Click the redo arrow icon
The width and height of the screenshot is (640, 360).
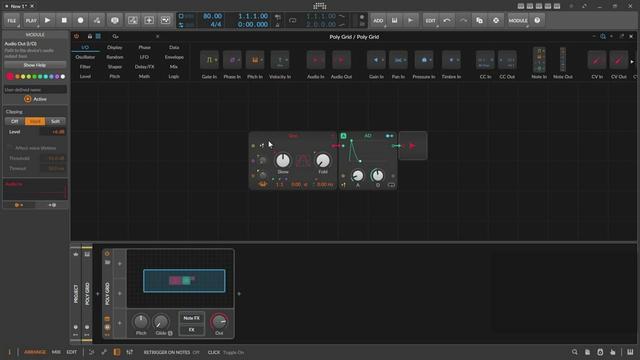tap(463, 20)
